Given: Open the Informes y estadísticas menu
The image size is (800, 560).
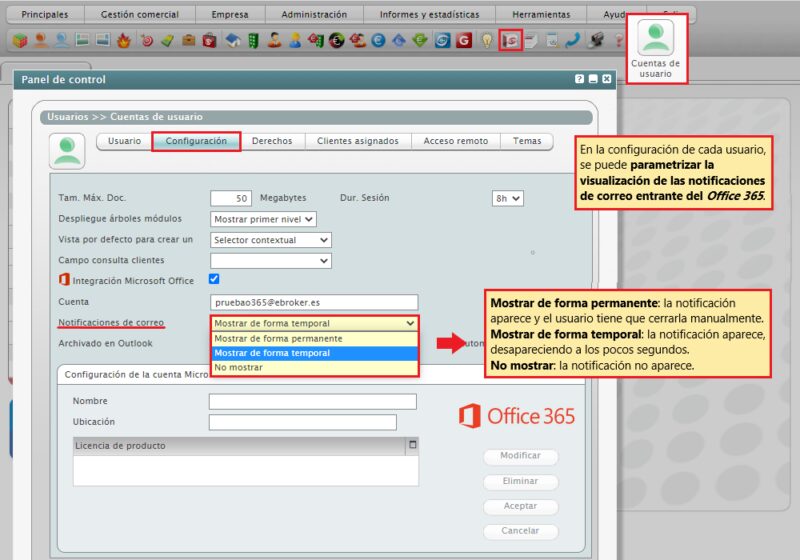Looking at the screenshot, I should (x=430, y=14).
